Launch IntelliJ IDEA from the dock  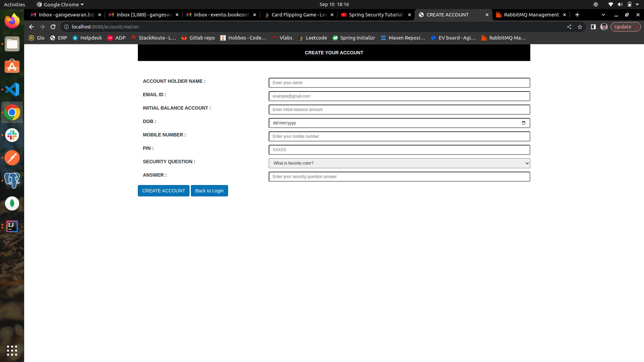(x=12, y=226)
